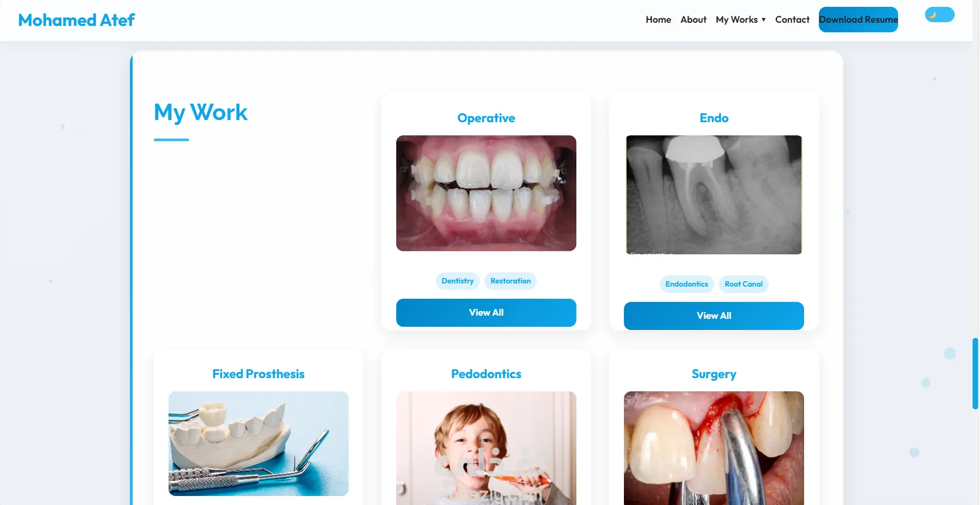Open the Home nav link
Image resolution: width=980 pixels, height=505 pixels.
[658, 20]
